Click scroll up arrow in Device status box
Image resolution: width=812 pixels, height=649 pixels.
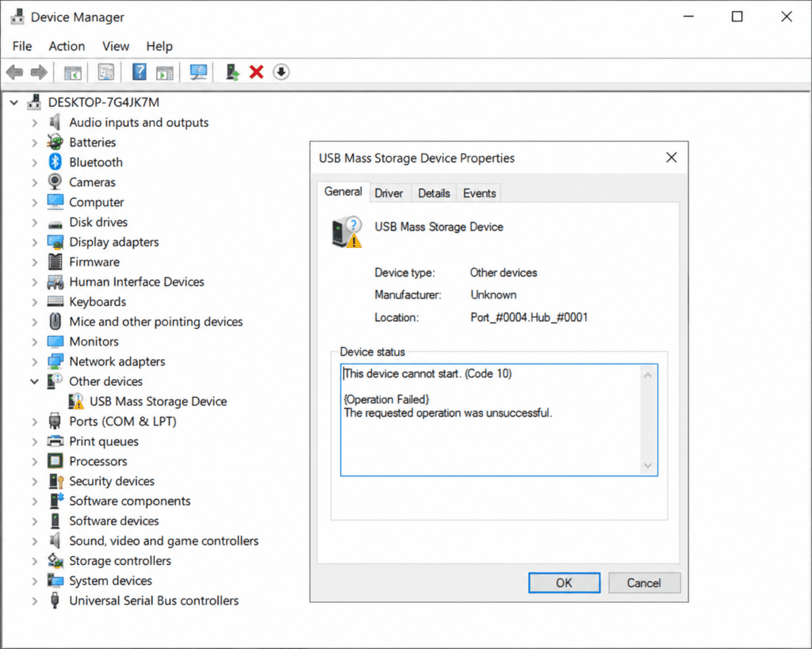tap(648, 376)
